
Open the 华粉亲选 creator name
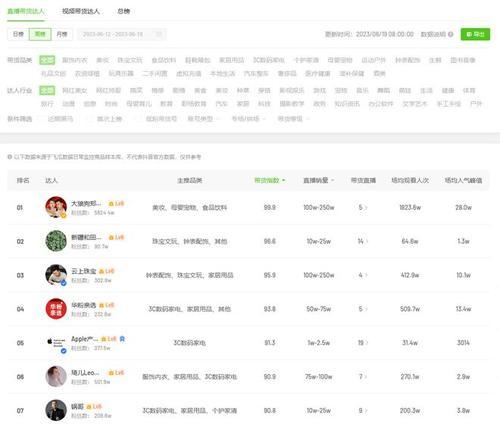tap(84, 305)
